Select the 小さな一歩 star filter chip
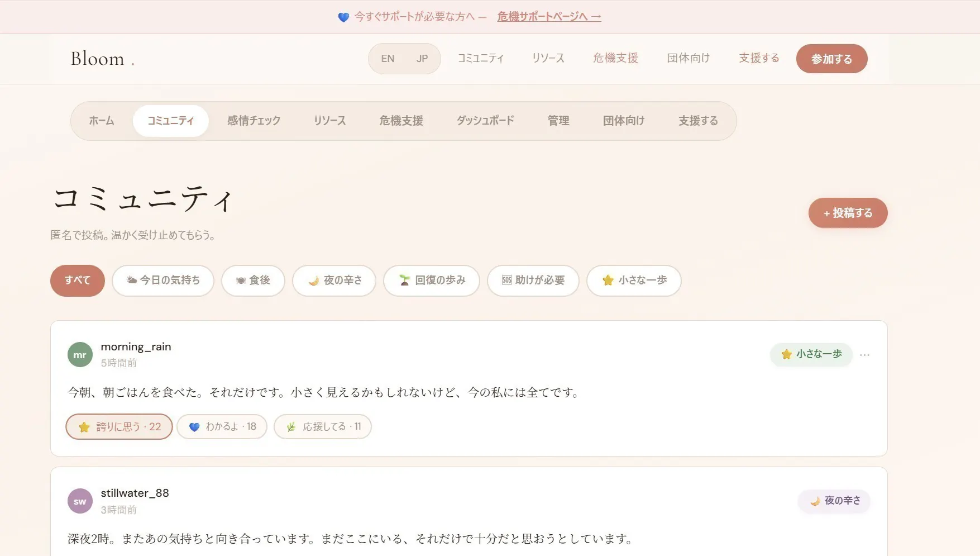This screenshot has width=980, height=556. [633, 281]
